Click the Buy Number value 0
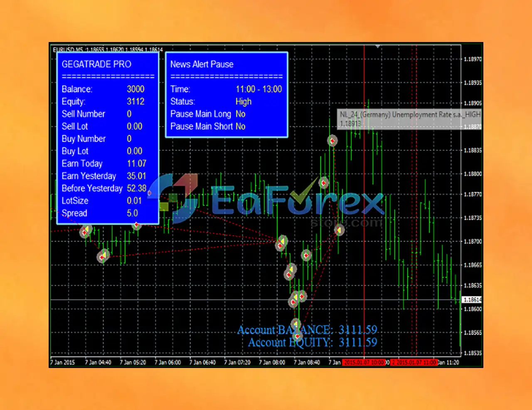Viewport: 532px width, 410px height. tap(129, 138)
